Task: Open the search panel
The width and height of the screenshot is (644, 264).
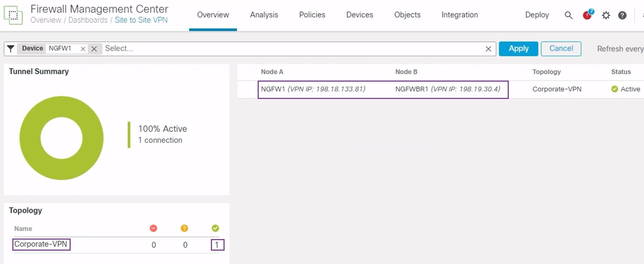Action: 568,15
